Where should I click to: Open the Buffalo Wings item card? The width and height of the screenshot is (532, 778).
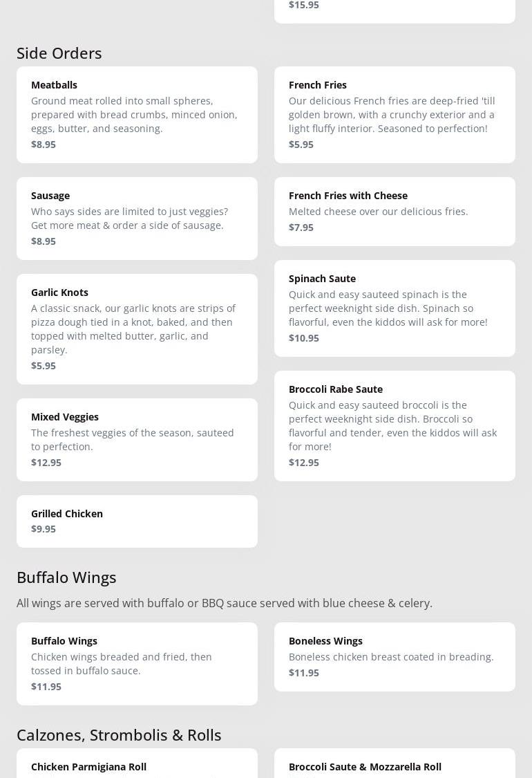(x=137, y=663)
